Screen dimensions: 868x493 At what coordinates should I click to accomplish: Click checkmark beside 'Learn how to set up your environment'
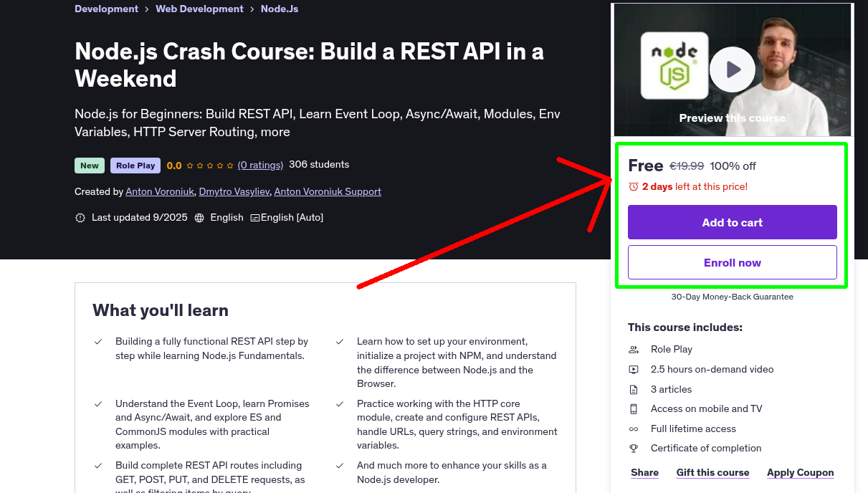(x=340, y=342)
